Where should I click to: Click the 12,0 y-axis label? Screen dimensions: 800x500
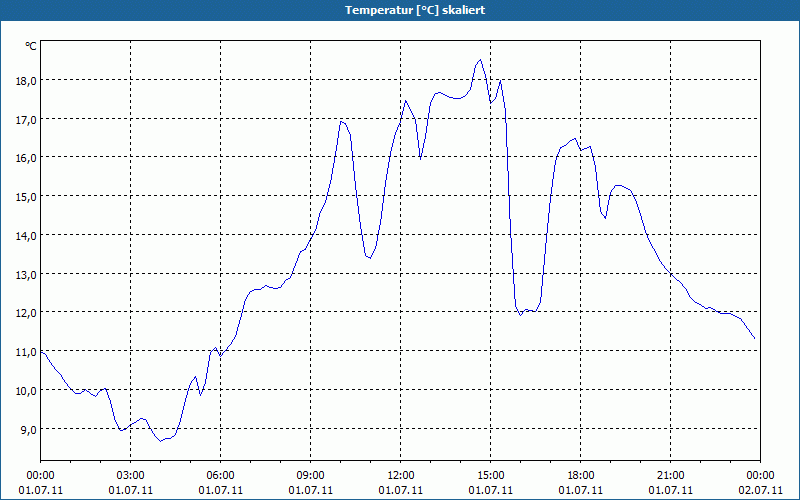[27, 313]
